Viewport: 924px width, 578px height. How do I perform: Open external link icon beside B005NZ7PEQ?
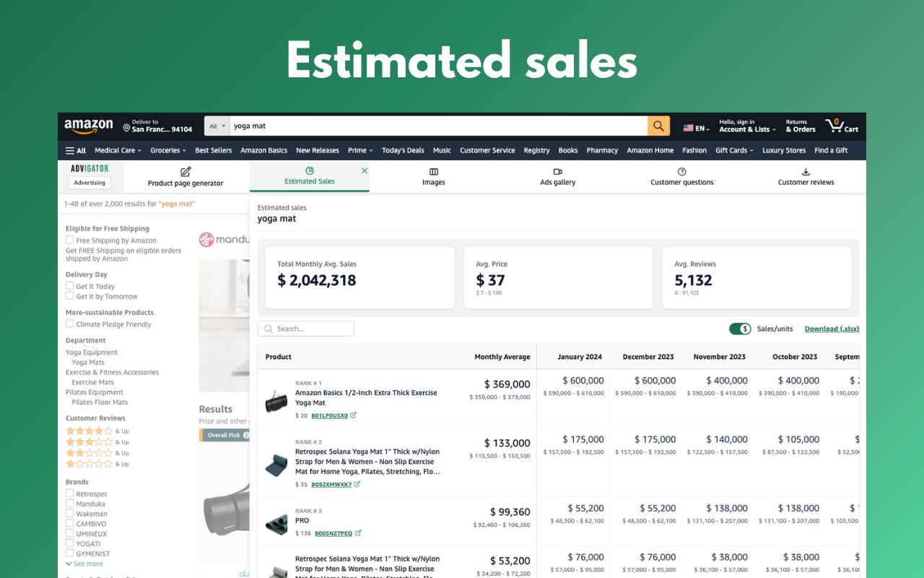click(358, 533)
